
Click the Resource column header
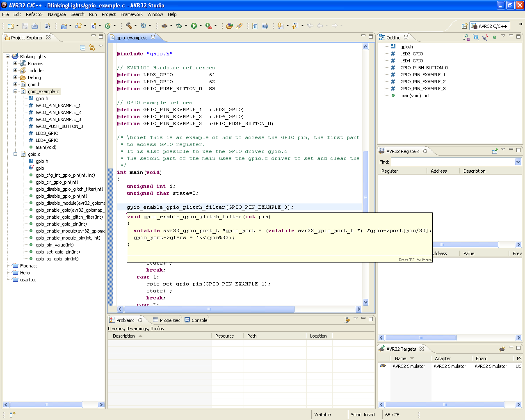[228, 336]
